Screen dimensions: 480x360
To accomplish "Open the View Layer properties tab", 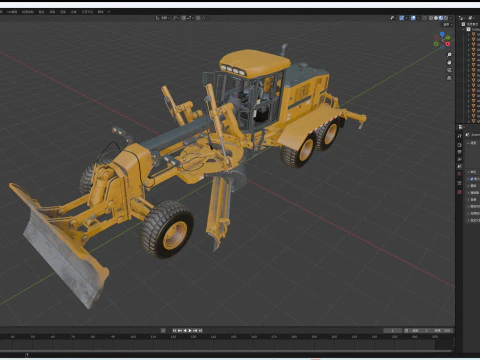I will 460,159.
